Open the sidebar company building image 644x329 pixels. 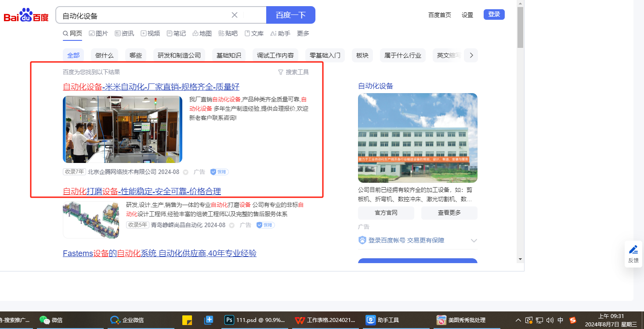tap(418, 138)
